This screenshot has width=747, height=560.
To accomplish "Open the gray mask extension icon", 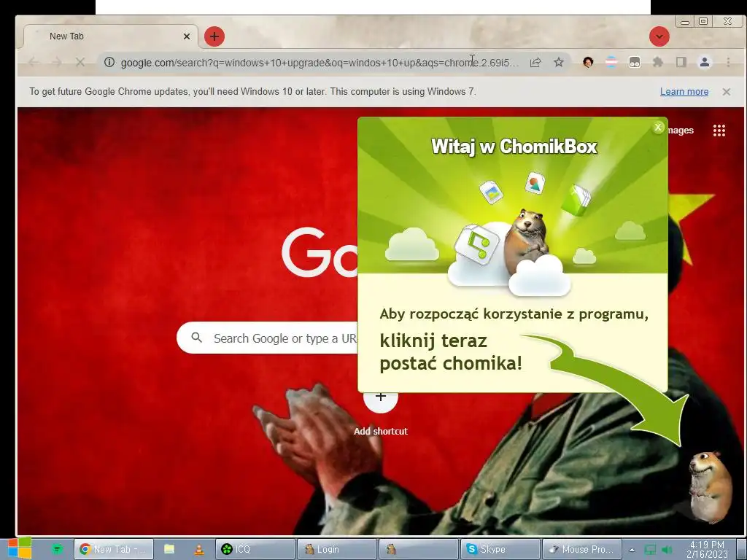I will click(x=635, y=62).
